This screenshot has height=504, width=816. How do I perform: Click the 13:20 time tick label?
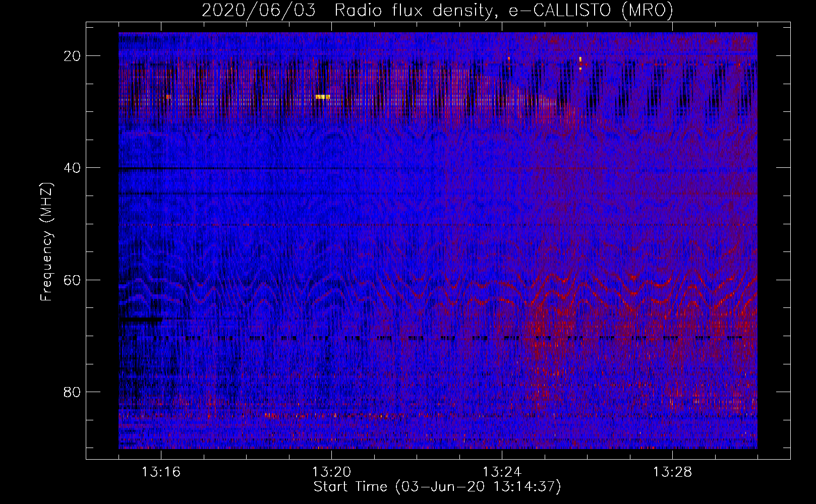pyautogui.click(x=331, y=472)
